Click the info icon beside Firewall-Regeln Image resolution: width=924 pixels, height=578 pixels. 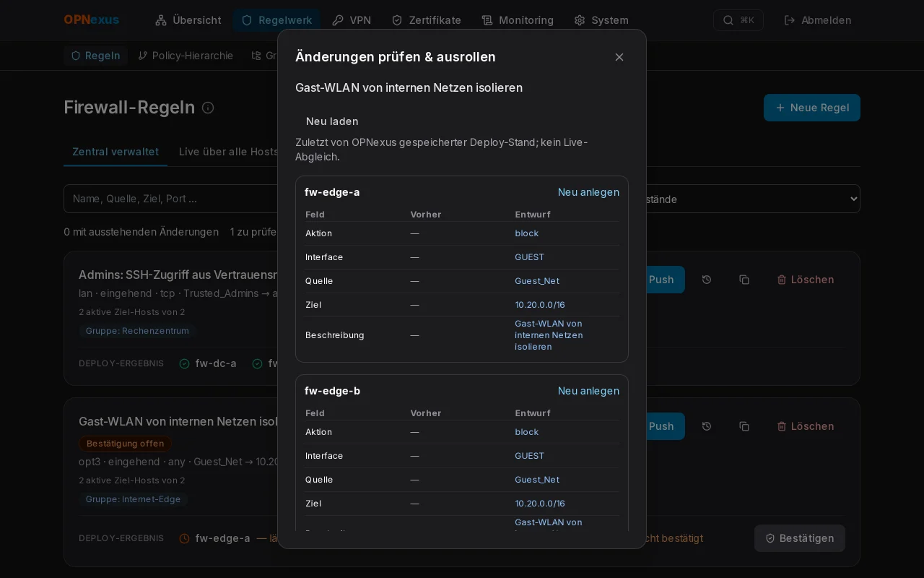pyautogui.click(x=208, y=108)
